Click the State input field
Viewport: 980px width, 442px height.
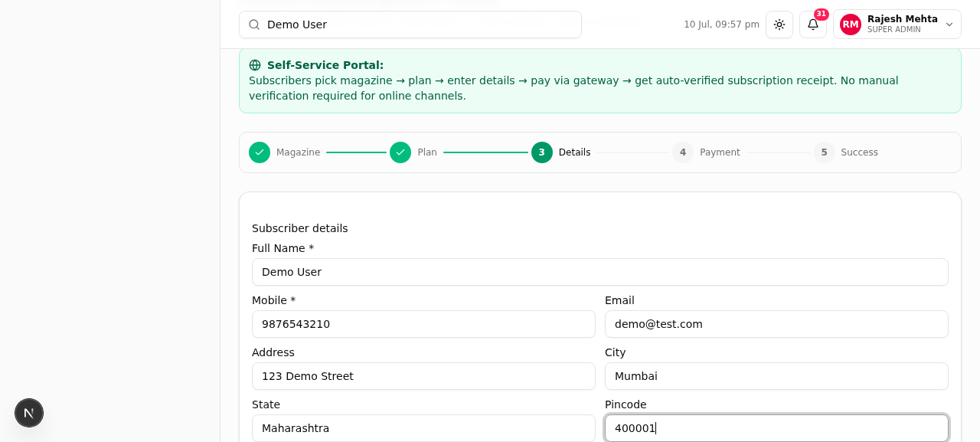pos(423,428)
